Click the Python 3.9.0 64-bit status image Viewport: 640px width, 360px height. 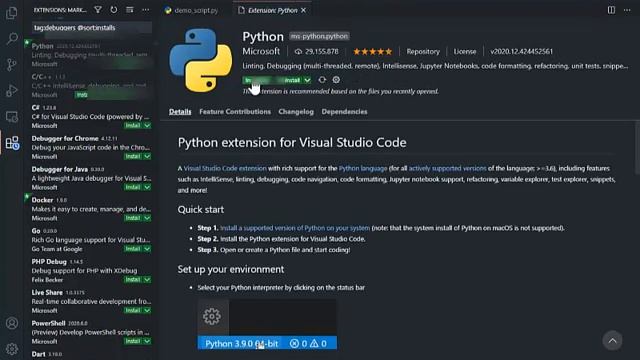(267, 324)
